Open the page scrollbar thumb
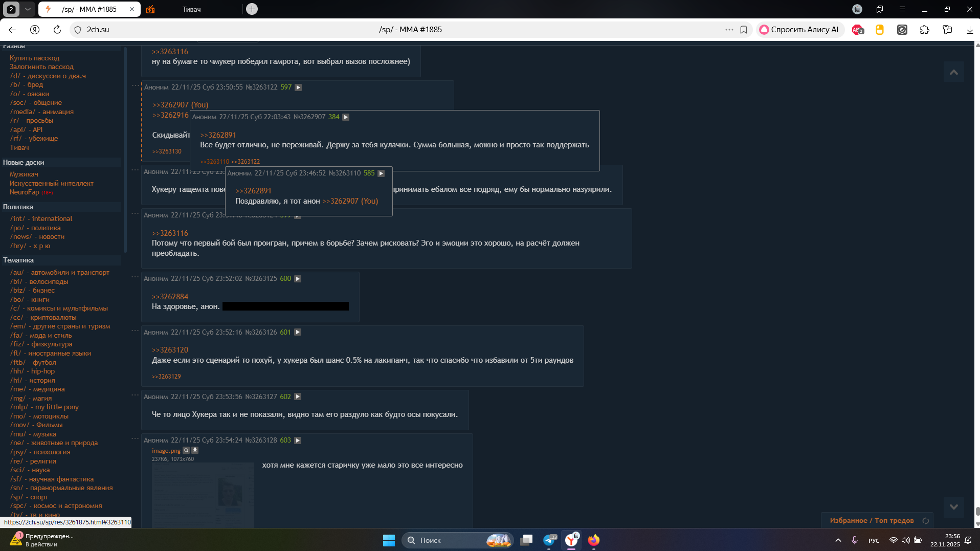Screen dimensions: 980x551 coord(977,512)
